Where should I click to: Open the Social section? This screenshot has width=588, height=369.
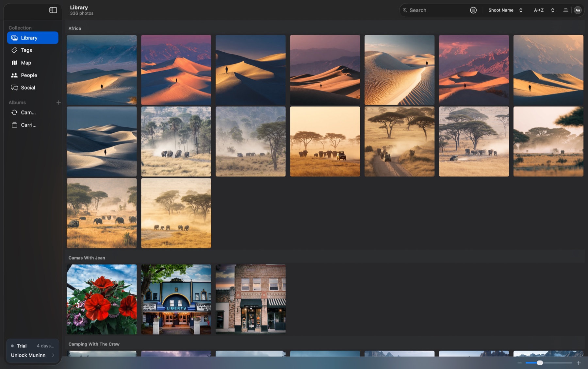[33, 88]
